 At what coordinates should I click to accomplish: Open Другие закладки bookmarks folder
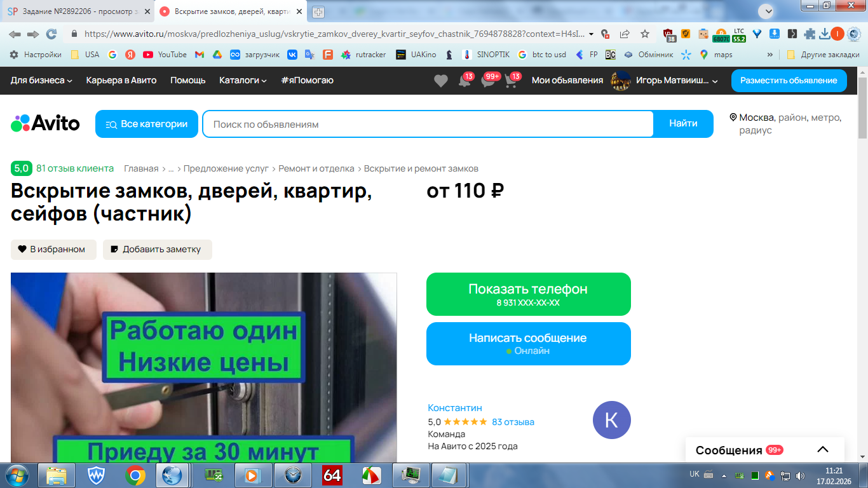(823, 55)
